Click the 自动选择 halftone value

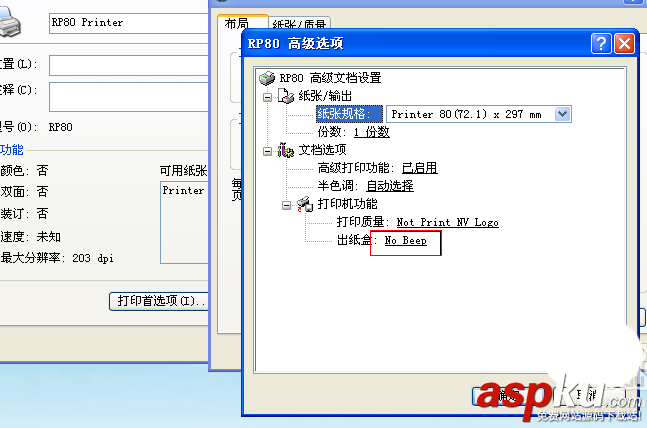390,186
